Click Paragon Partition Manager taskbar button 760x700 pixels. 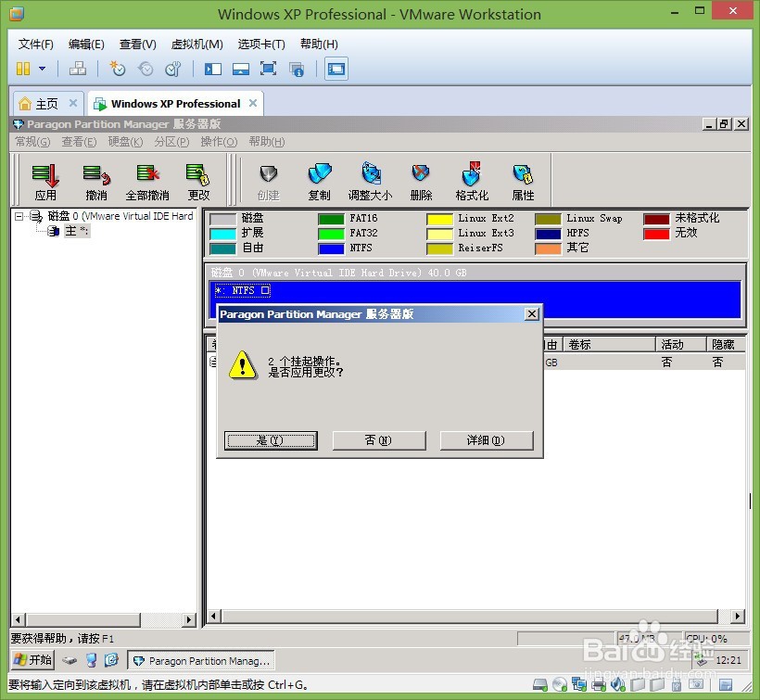point(201,661)
